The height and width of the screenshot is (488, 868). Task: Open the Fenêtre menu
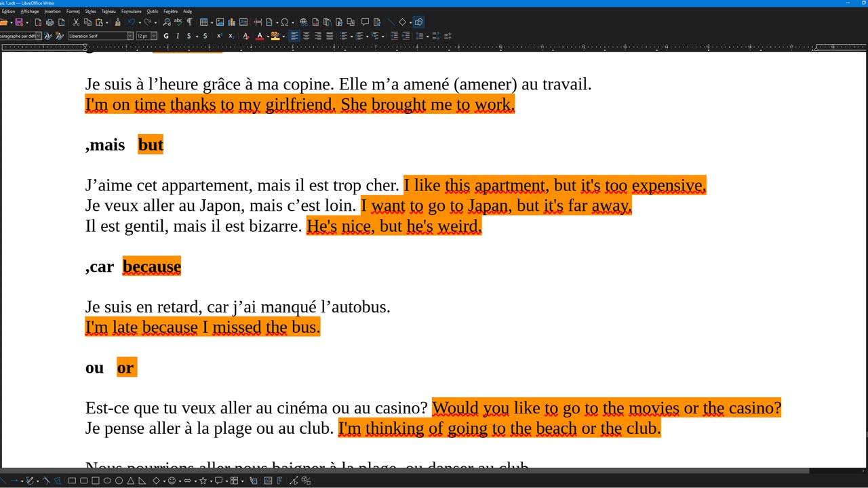171,12
